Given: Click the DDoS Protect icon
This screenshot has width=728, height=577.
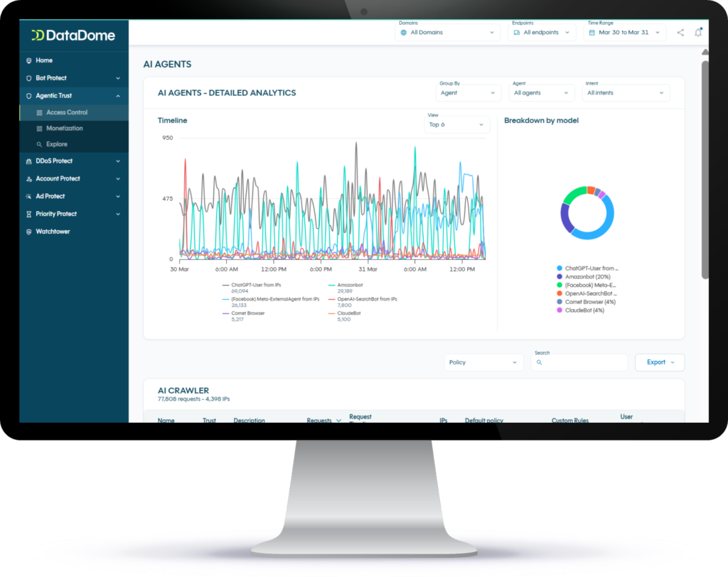Looking at the screenshot, I should [x=28, y=161].
